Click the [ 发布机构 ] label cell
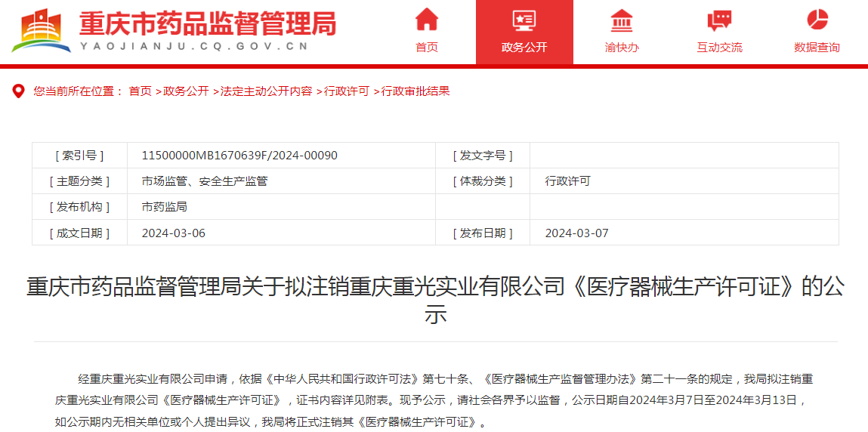Image resolution: width=868 pixels, height=432 pixels. [x=80, y=207]
